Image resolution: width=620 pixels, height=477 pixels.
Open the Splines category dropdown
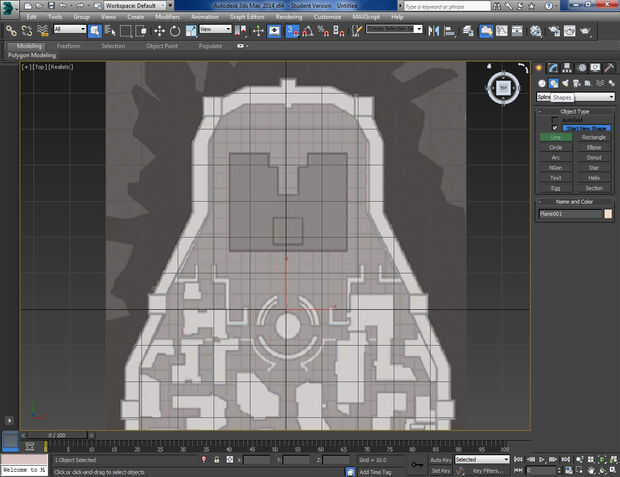pos(574,97)
